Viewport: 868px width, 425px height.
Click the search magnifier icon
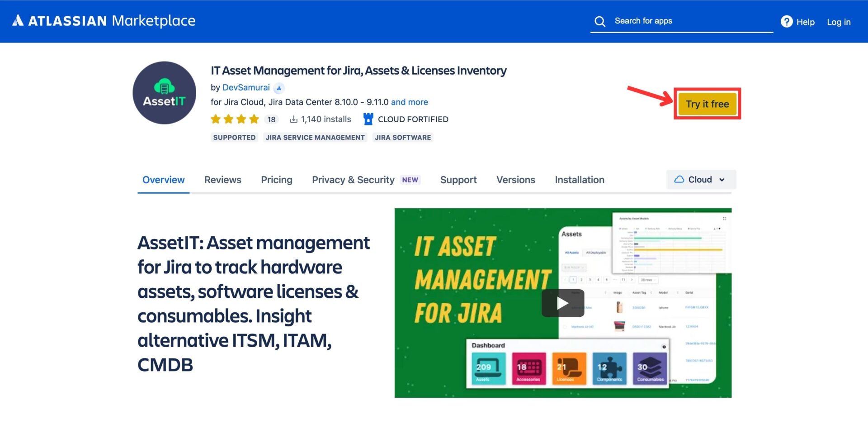[x=600, y=21]
